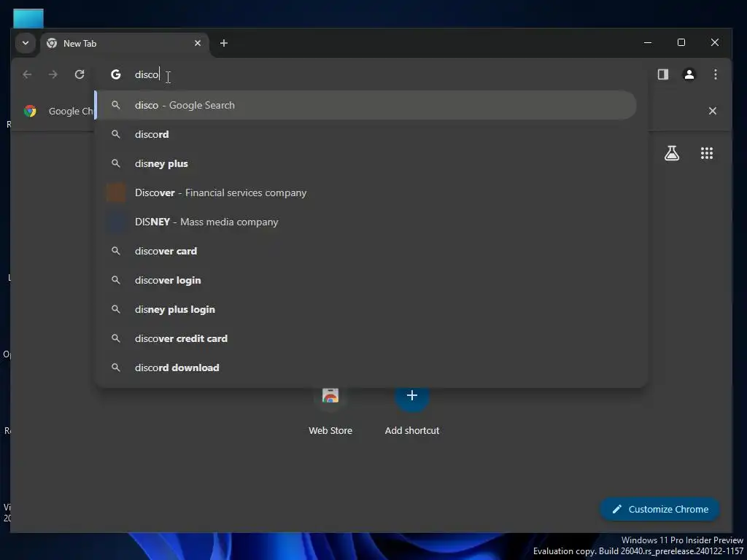Click search icon beside 'discord download'
This screenshot has height=560, width=747.
[x=116, y=367]
